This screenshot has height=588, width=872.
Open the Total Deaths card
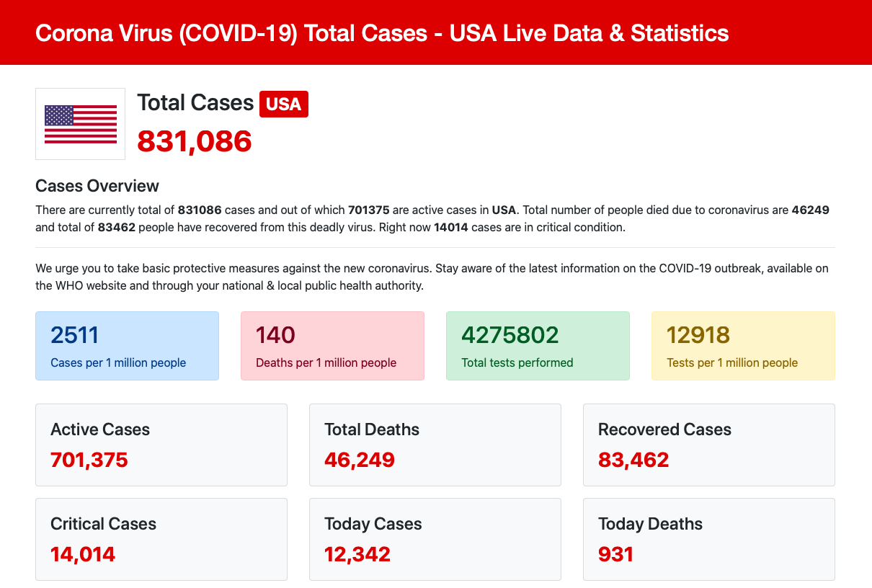pos(435,445)
